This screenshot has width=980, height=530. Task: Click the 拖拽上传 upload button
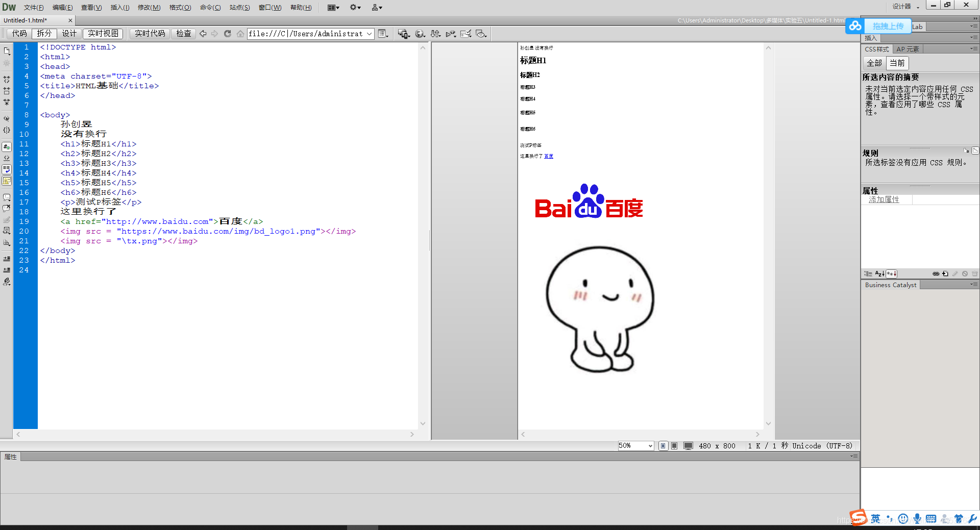(888, 26)
